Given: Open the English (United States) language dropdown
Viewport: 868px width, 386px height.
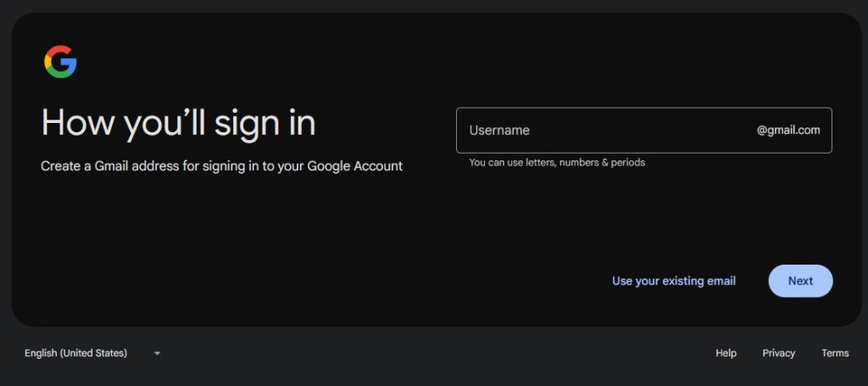Looking at the screenshot, I should [92, 353].
